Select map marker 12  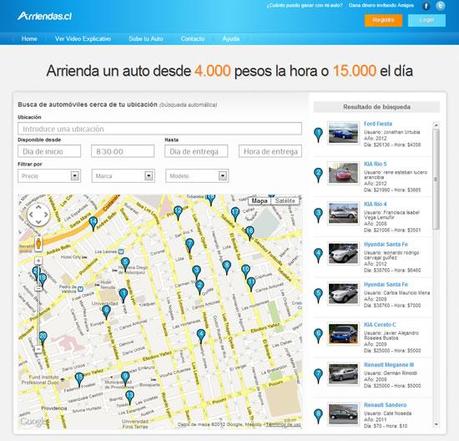pos(178,212)
